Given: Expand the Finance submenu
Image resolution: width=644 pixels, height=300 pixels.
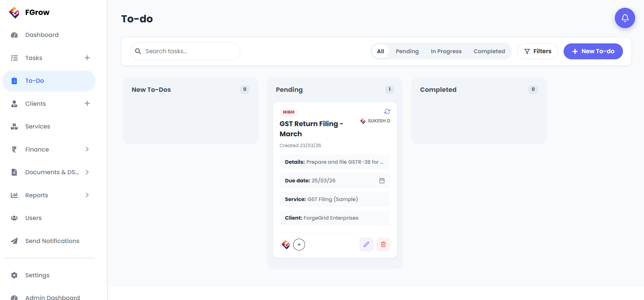Looking at the screenshot, I should pyautogui.click(x=87, y=149).
